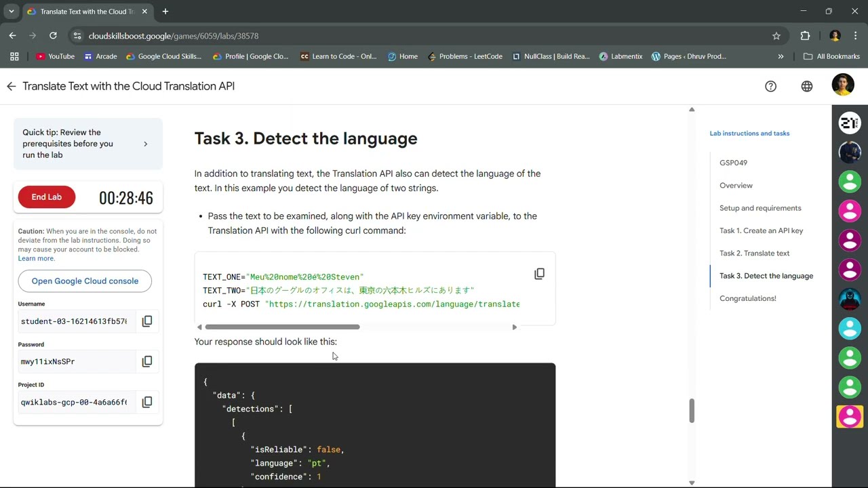Open the browser extensions puzzle icon
This screenshot has height=488, width=868.
point(806,36)
